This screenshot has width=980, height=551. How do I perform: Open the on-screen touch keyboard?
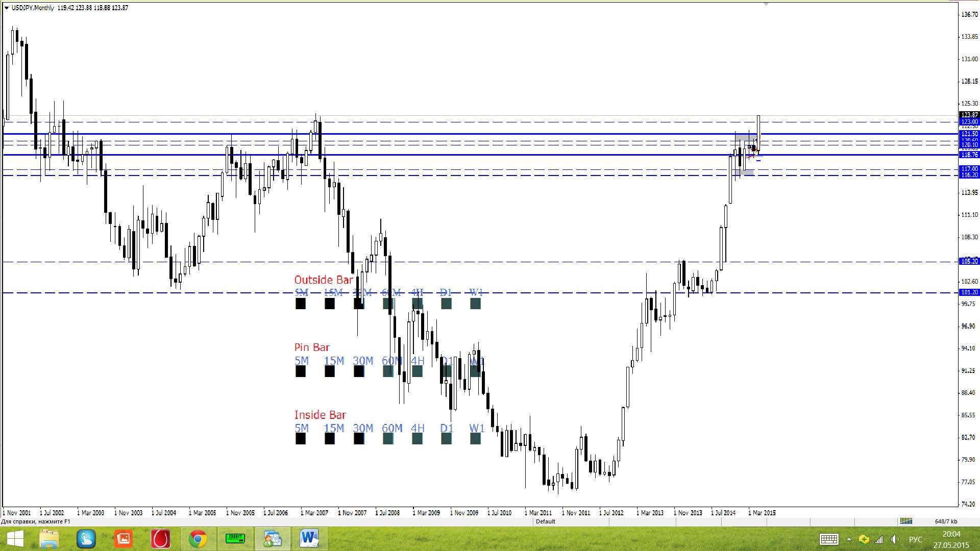829,539
